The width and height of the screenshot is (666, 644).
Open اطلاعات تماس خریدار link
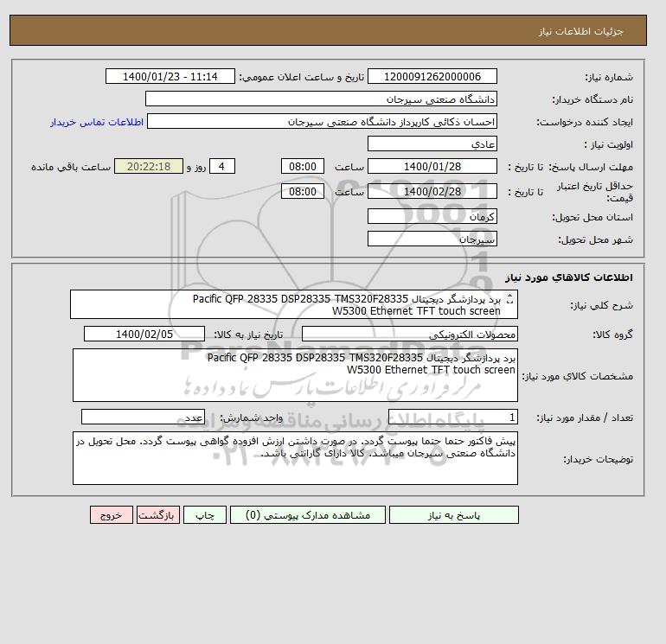click(97, 122)
